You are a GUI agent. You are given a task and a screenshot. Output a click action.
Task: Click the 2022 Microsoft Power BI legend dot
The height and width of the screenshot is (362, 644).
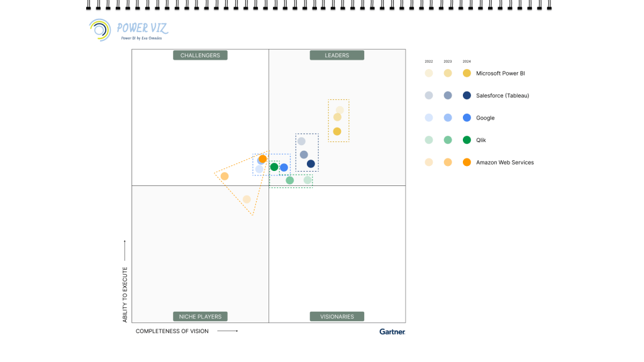click(x=429, y=74)
